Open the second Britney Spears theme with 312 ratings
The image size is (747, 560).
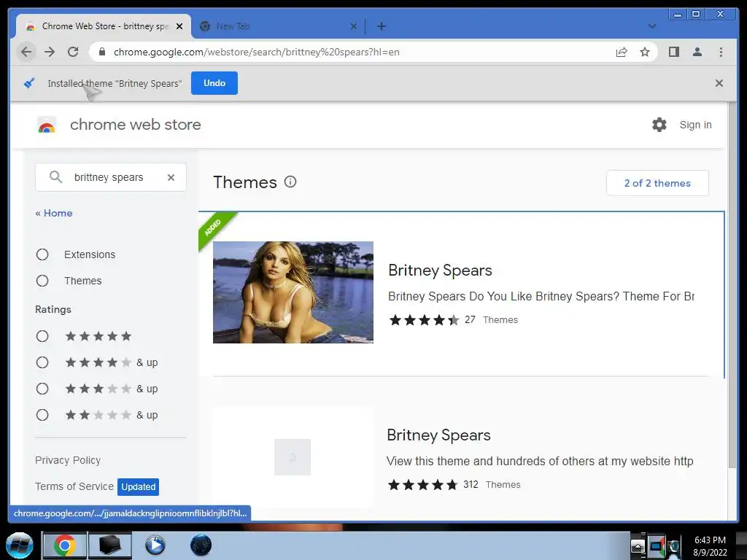coord(438,435)
